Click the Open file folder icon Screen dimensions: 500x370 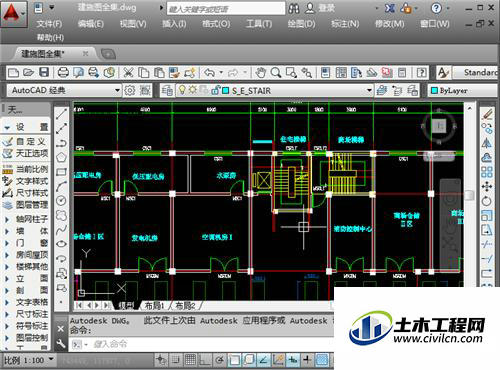coord(29,72)
